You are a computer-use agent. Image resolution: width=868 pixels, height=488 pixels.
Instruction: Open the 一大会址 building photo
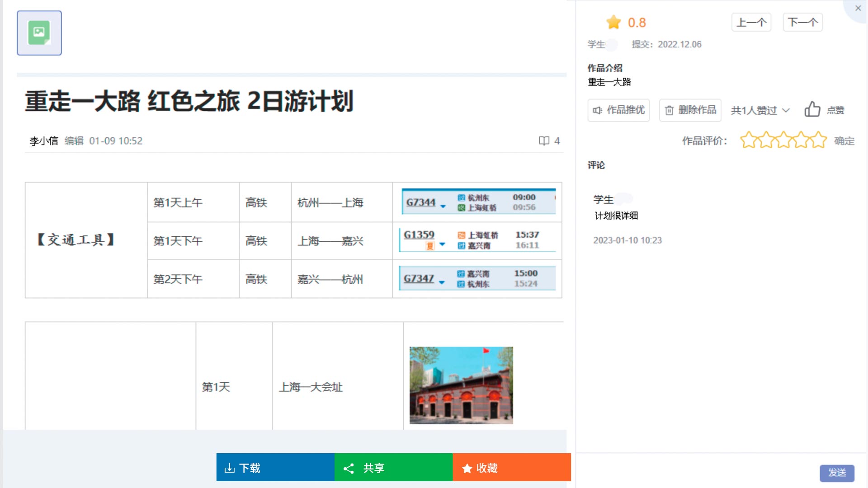(x=461, y=385)
